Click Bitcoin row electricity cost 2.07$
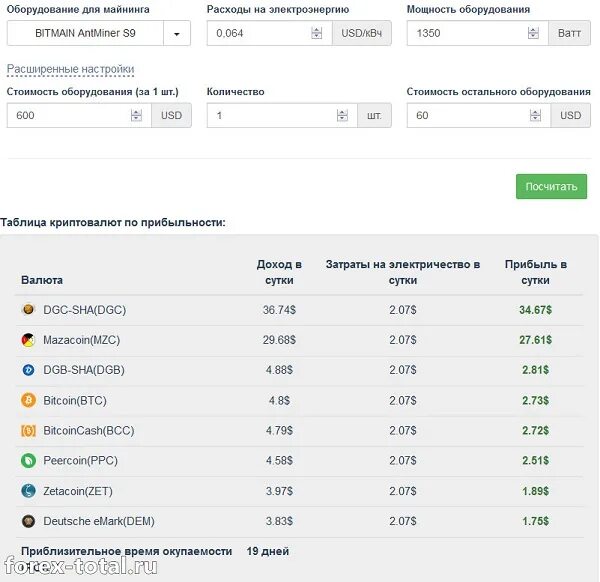Viewport: 600px width, 582px height. [x=403, y=401]
